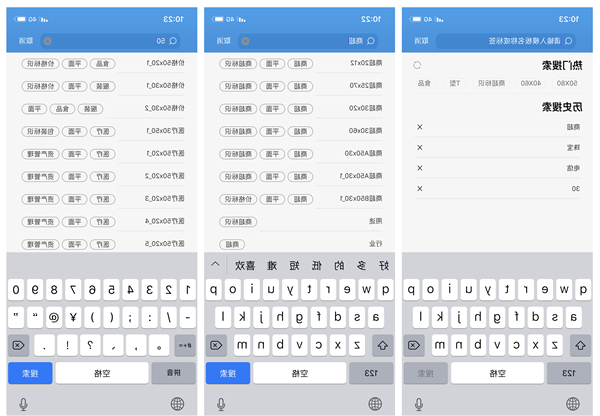Tap 取消 on the 价格 results screen
This screenshot has height=416, width=600.
tap(26, 41)
